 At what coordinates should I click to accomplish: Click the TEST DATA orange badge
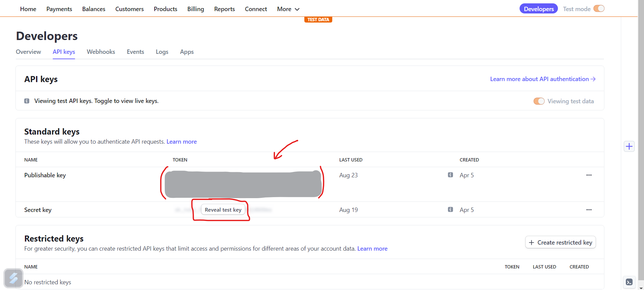[x=318, y=20]
